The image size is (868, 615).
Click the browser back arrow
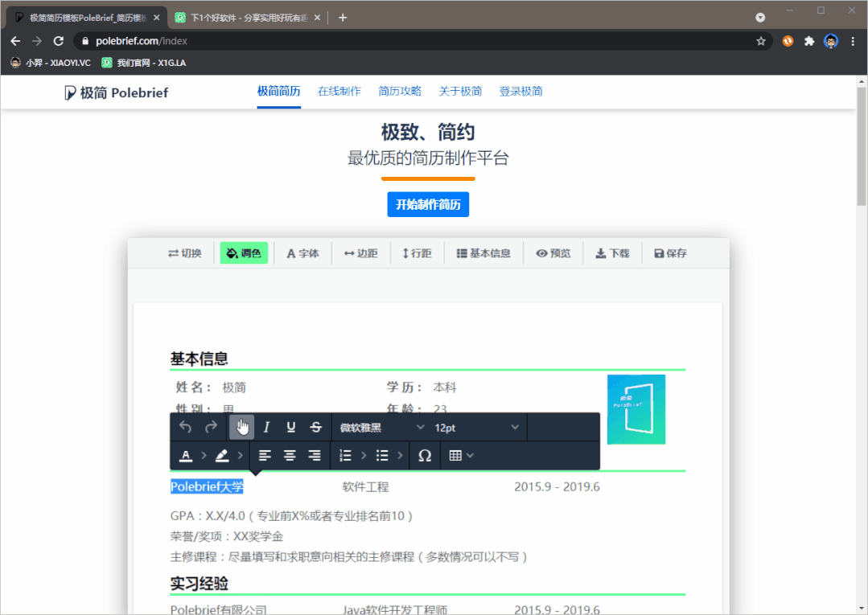point(15,41)
